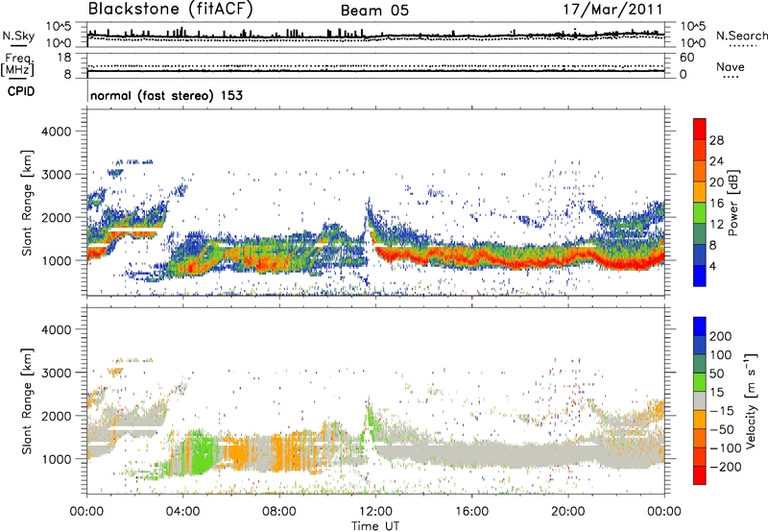Click the '-15' Velocity colorbar value
The image size is (768, 532).
coord(721,410)
